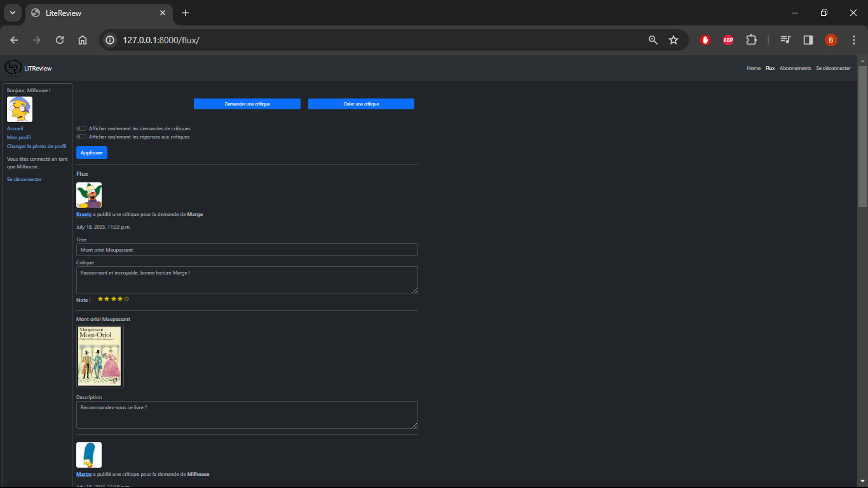Open the Chrome profile B avatar

tap(831, 40)
